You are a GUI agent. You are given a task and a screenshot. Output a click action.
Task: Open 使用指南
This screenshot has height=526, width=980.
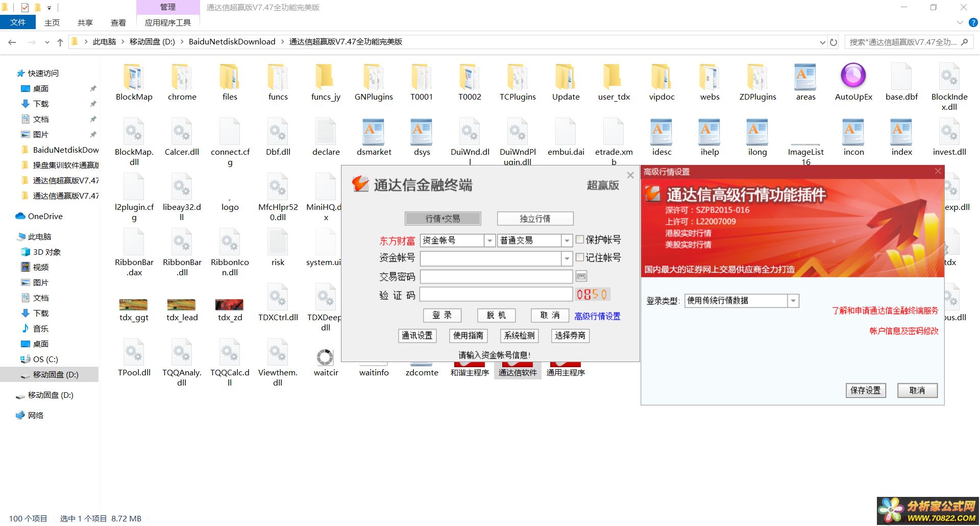(x=468, y=336)
